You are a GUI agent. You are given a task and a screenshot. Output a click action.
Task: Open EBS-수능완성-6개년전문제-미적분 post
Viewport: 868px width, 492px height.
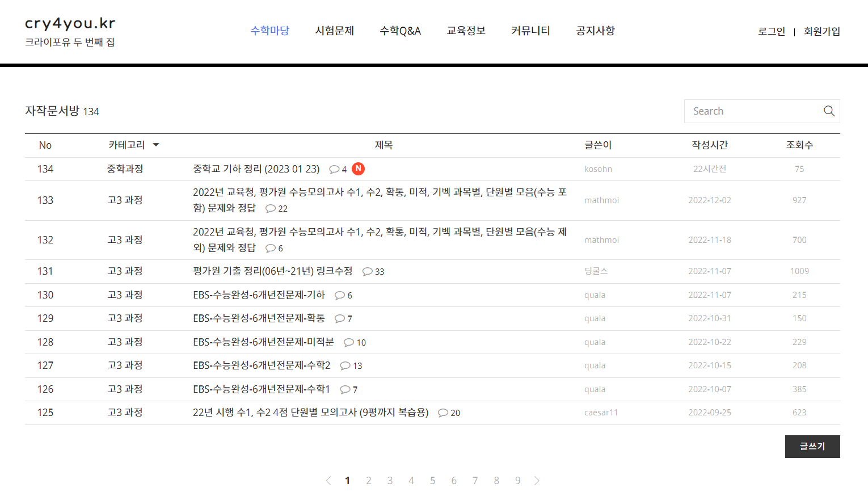pos(263,342)
